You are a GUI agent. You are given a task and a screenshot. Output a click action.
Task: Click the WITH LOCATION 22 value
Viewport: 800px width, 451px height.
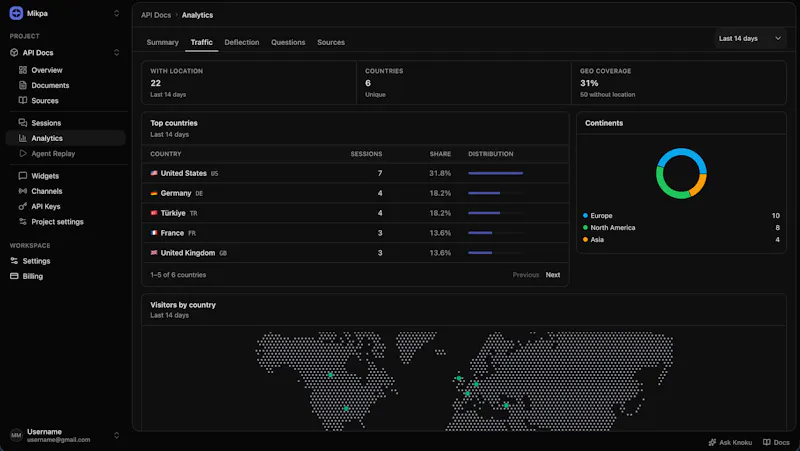tap(156, 83)
